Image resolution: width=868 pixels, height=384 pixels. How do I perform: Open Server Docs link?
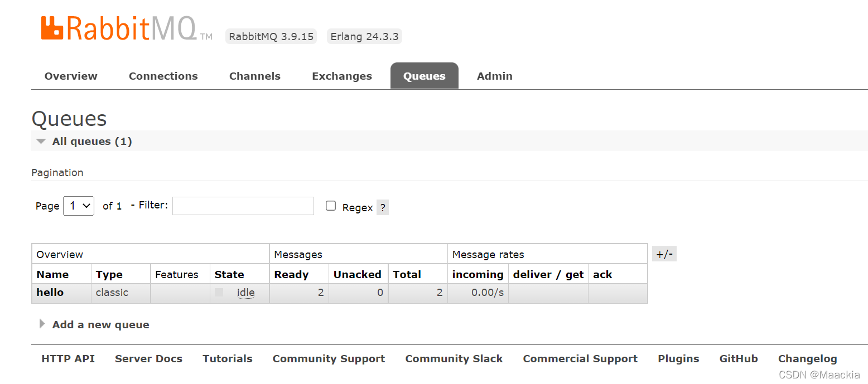pos(148,358)
